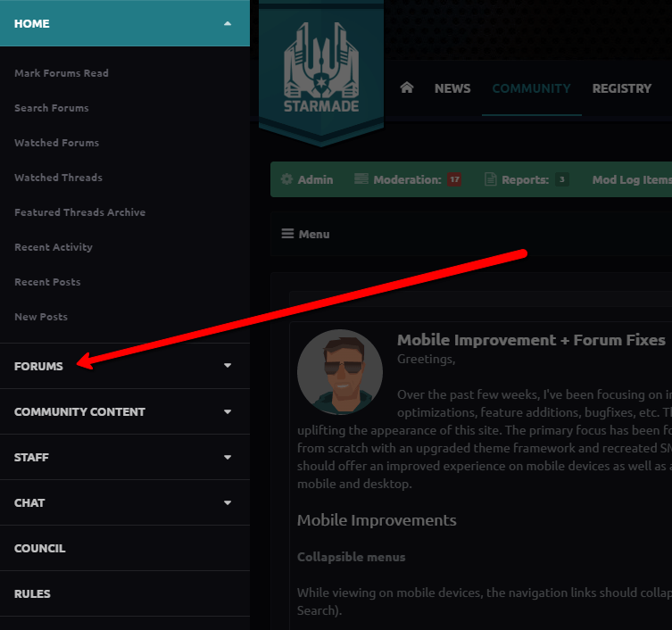This screenshot has width=672, height=630.
Task: Select the REGISTRY tab
Action: [x=621, y=88]
